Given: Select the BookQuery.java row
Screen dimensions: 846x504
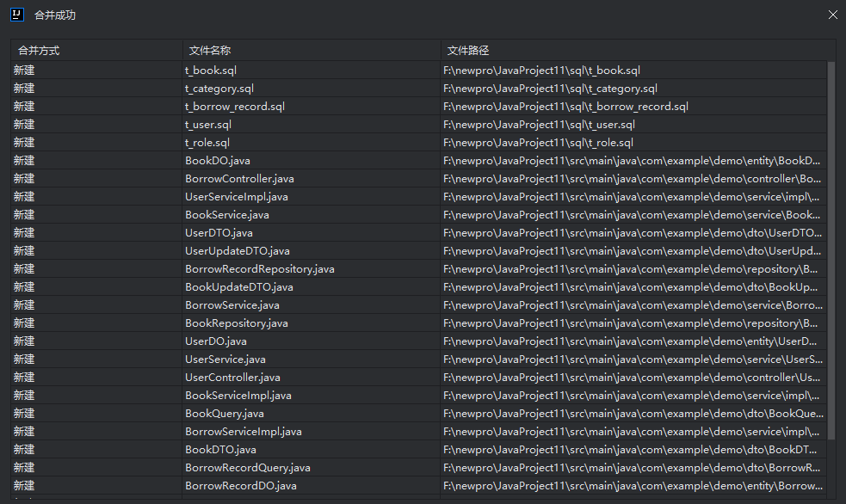Looking at the screenshot, I should coord(225,414).
